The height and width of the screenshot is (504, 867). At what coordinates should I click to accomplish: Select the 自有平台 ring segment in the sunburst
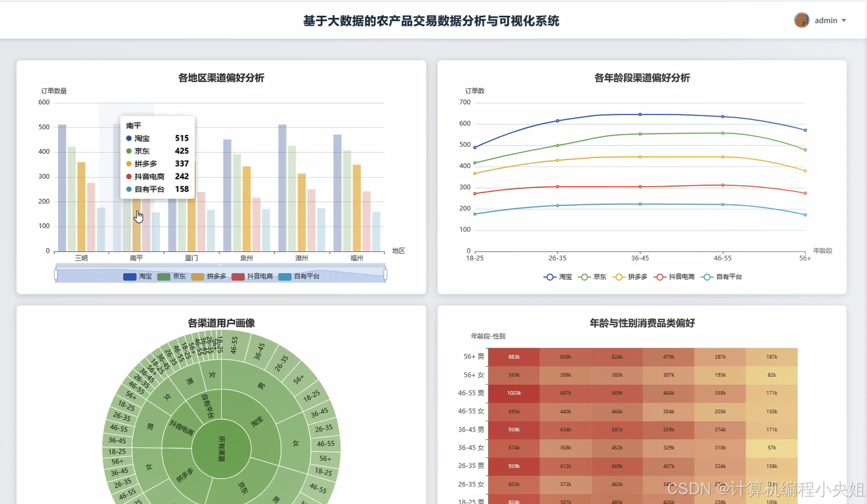pos(208,406)
